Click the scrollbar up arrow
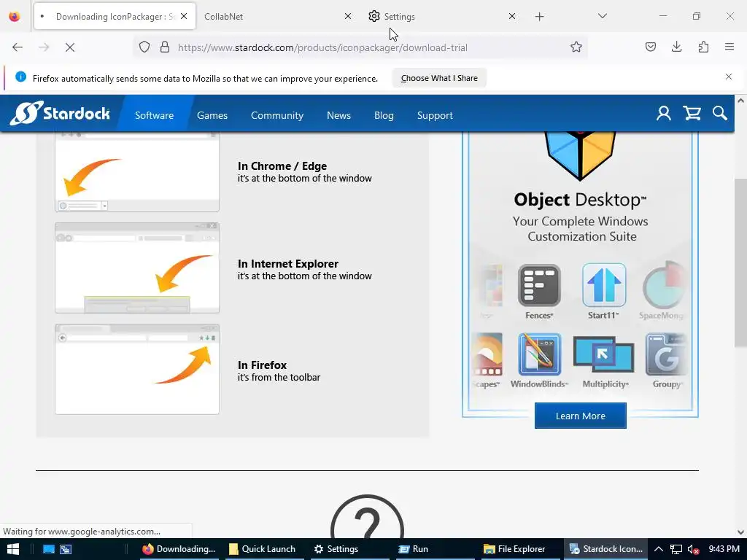This screenshot has width=747, height=560. 740,101
